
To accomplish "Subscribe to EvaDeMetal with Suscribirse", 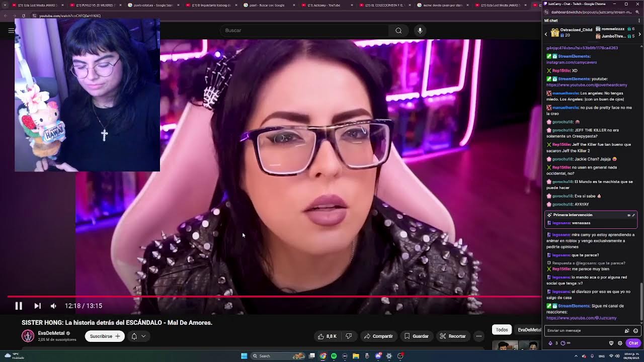I will click(x=105, y=336).
